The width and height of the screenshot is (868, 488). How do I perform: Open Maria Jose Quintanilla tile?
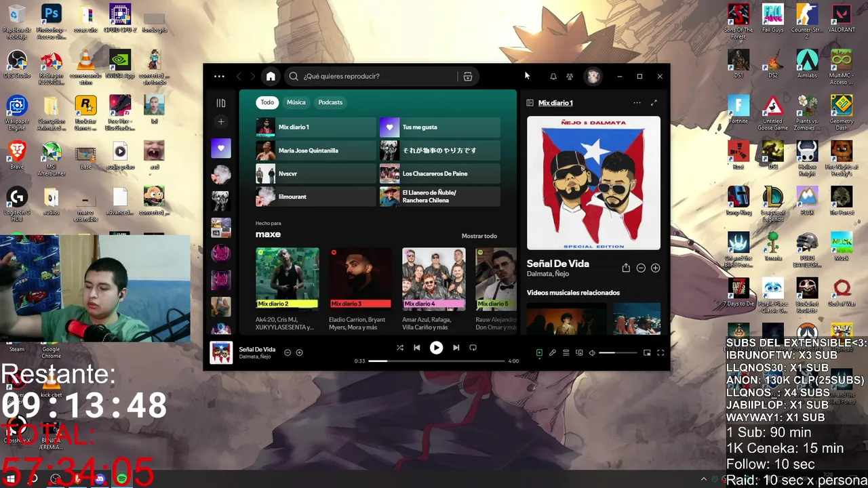(x=315, y=150)
